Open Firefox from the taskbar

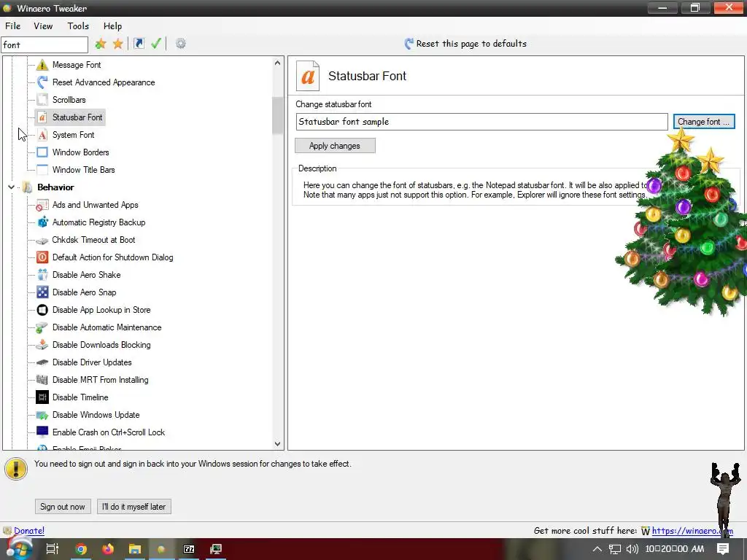108,549
